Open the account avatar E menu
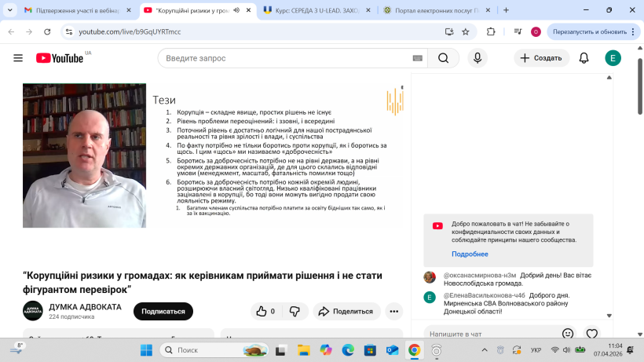644x362 pixels. click(x=613, y=58)
